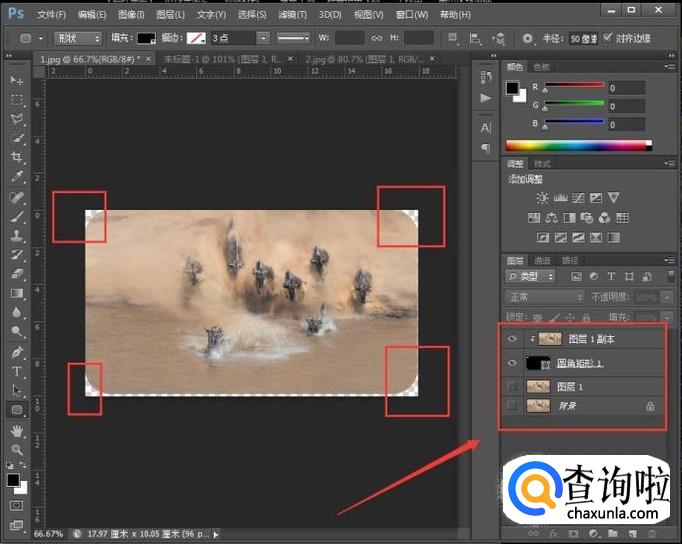Click the Rounded Rectangle shape tool
This screenshot has height=544, width=682.
coord(17,410)
